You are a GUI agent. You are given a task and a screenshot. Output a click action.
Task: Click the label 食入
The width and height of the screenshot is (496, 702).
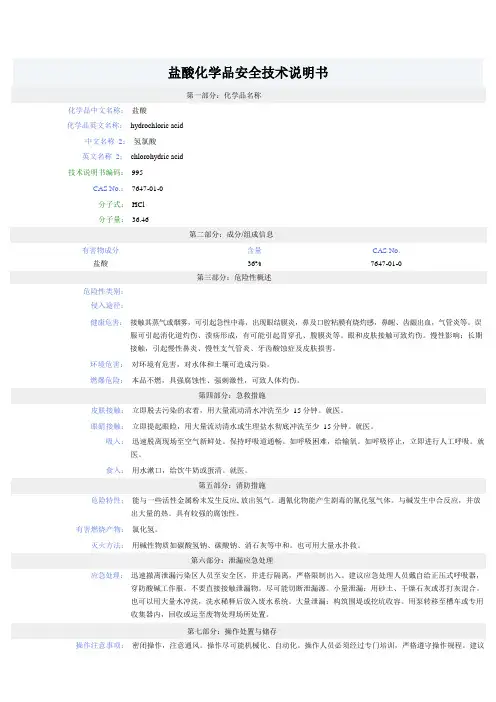[x=115, y=471]
